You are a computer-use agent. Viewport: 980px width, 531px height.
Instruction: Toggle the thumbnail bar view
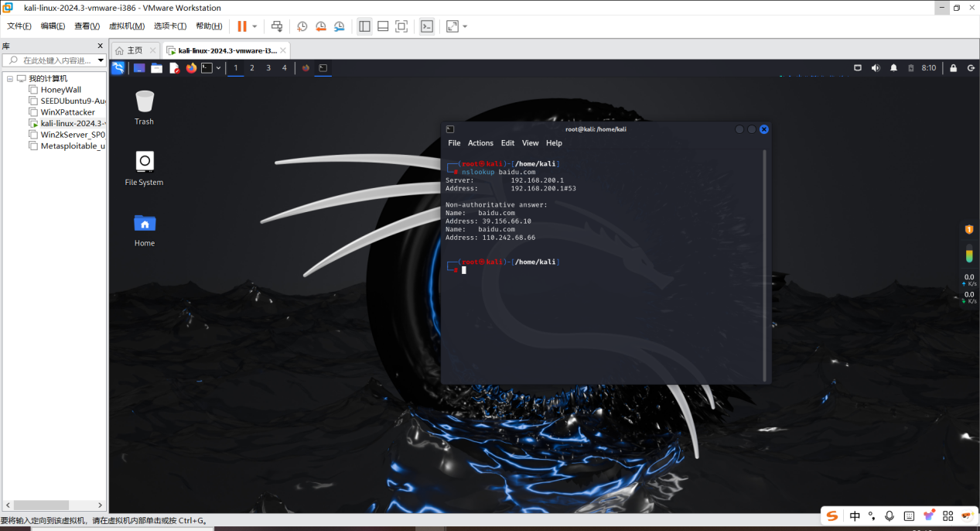pos(383,26)
